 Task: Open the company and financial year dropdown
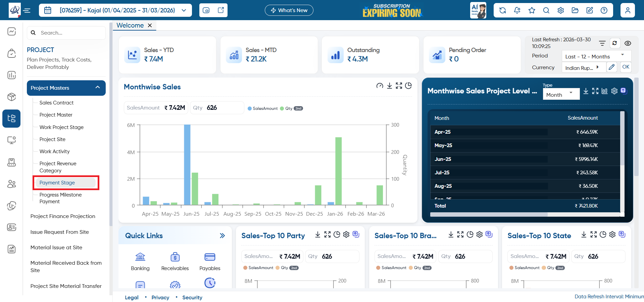pyautogui.click(x=115, y=10)
